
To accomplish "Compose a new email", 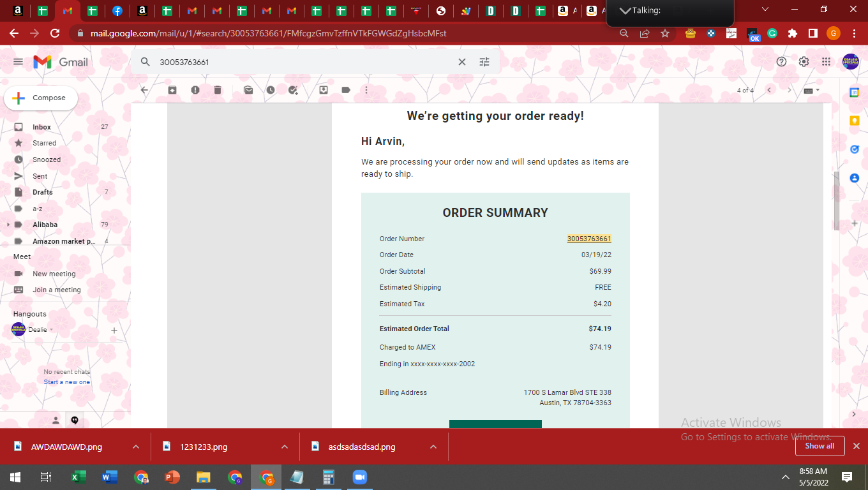I will (x=41, y=98).
